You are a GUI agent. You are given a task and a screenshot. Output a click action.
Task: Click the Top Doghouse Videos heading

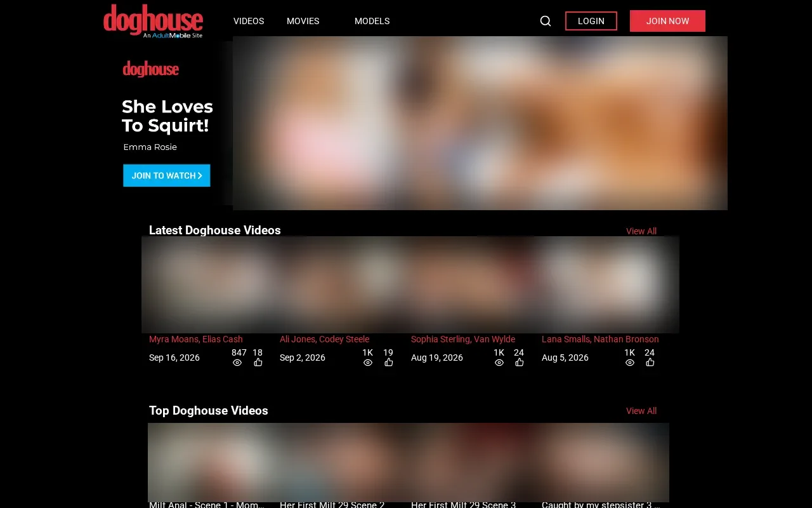[x=209, y=411]
